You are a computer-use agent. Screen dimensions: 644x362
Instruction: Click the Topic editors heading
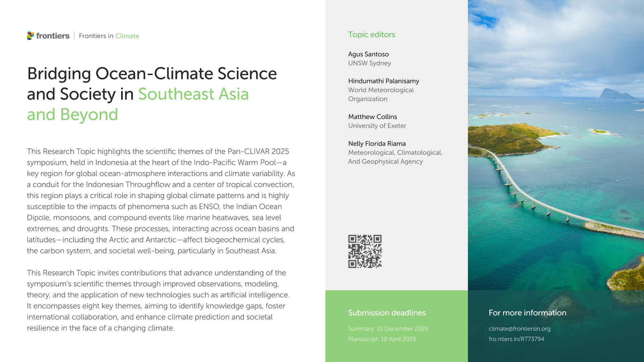point(371,35)
